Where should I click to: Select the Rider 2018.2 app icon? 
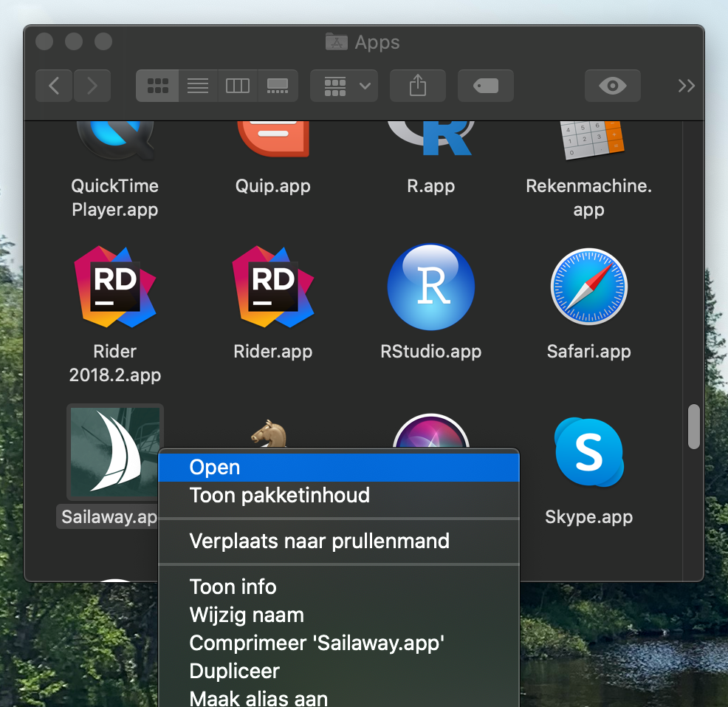pyautogui.click(x=115, y=287)
